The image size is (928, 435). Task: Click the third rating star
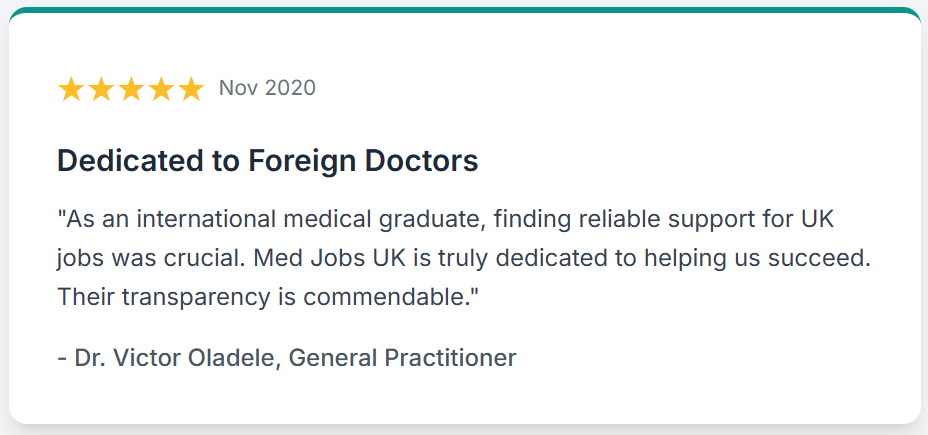pos(131,89)
